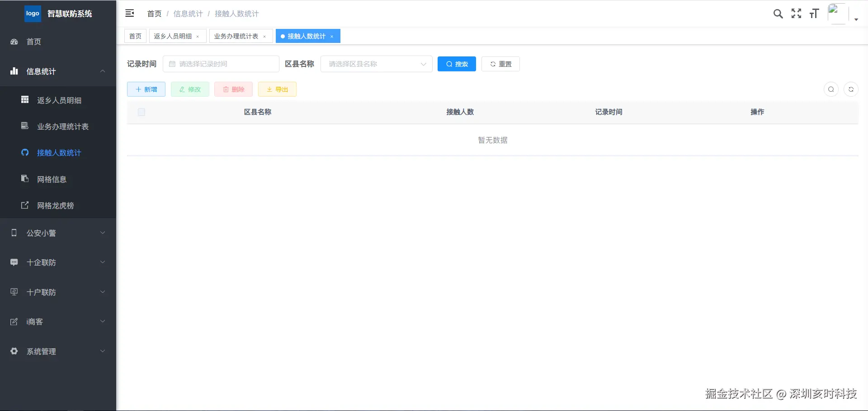Click the 系统管理 gear icon

[14, 351]
